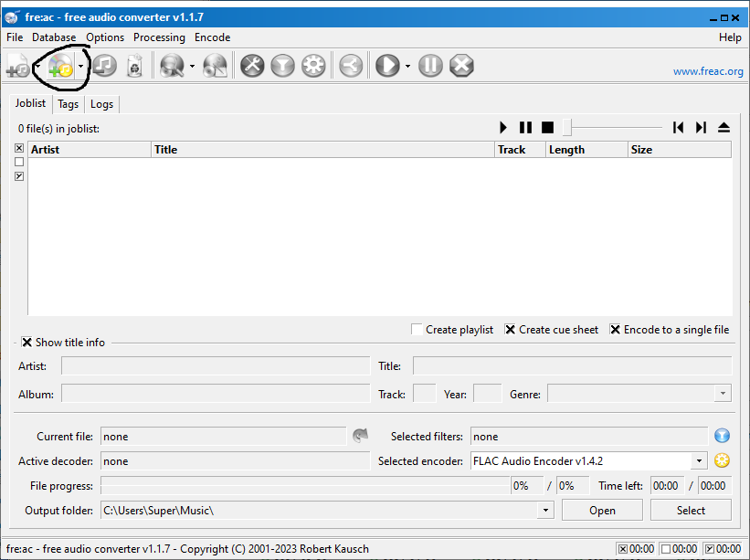Screen dimensions: 750x560
Task: Sort joblist by Title column header
Action: click(x=322, y=150)
